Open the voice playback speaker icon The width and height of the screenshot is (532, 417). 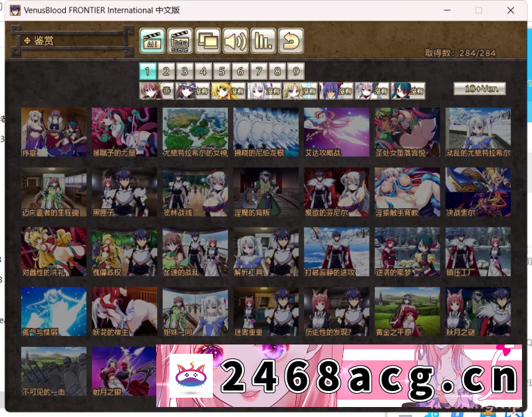pyautogui.click(x=235, y=40)
